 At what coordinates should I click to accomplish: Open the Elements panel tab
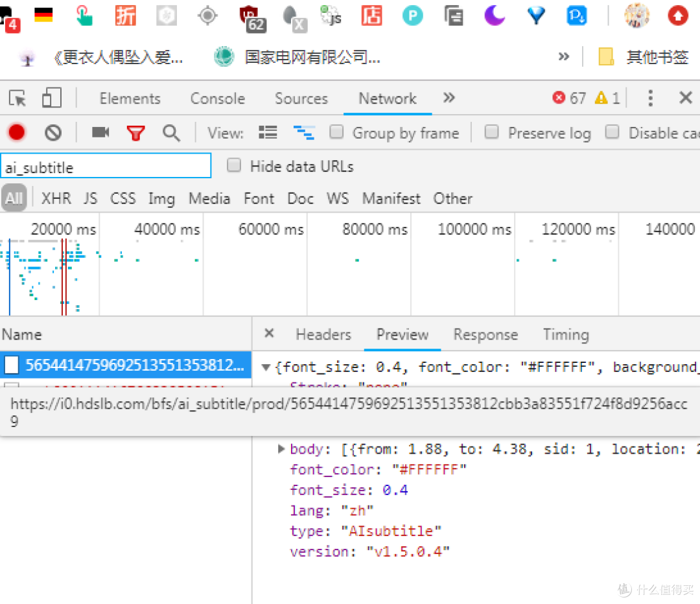(x=130, y=99)
